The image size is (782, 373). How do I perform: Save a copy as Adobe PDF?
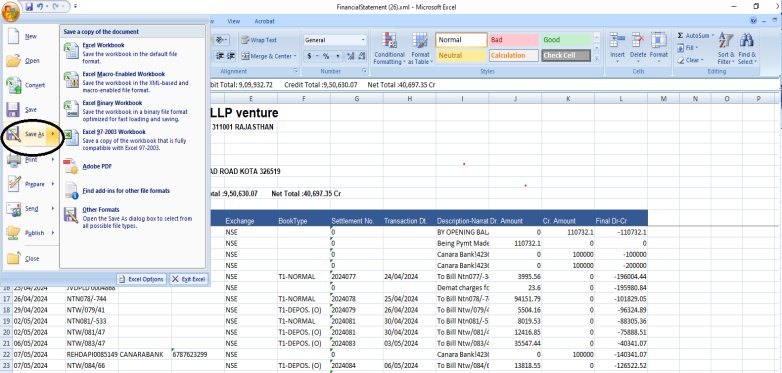coord(132,167)
